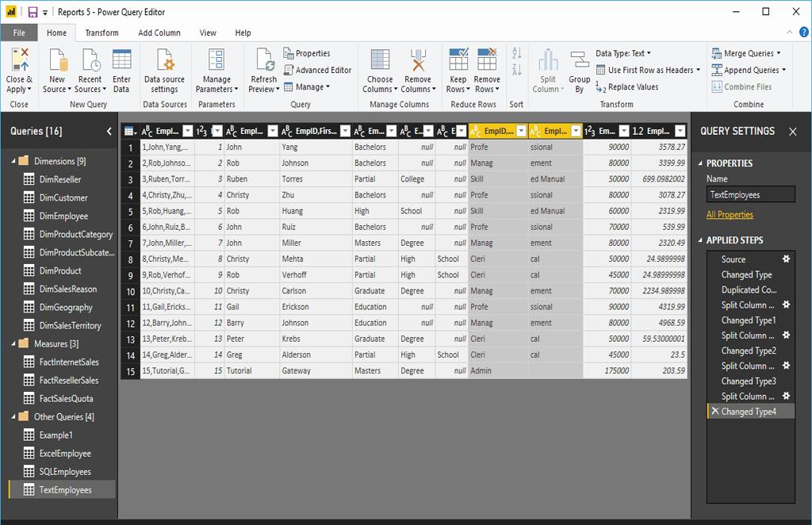Select row 15 header in the grid
This screenshot has width=812, height=525.
[x=131, y=371]
